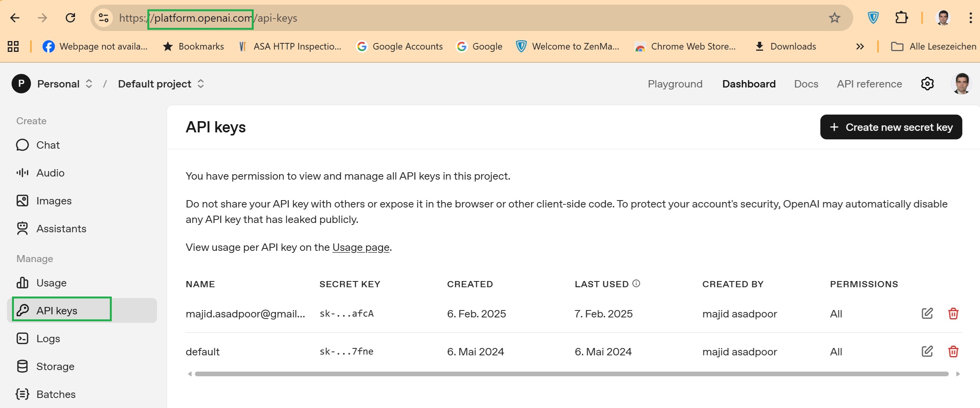Open settings gear icon in header
The height and width of the screenshot is (408, 980).
click(927, 84)
